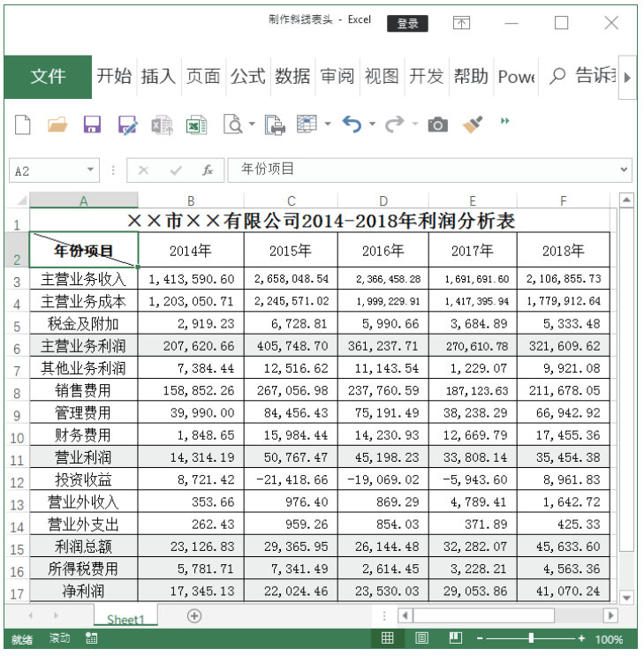Open dropdown next to Print Preview icon

click(252, 124)
